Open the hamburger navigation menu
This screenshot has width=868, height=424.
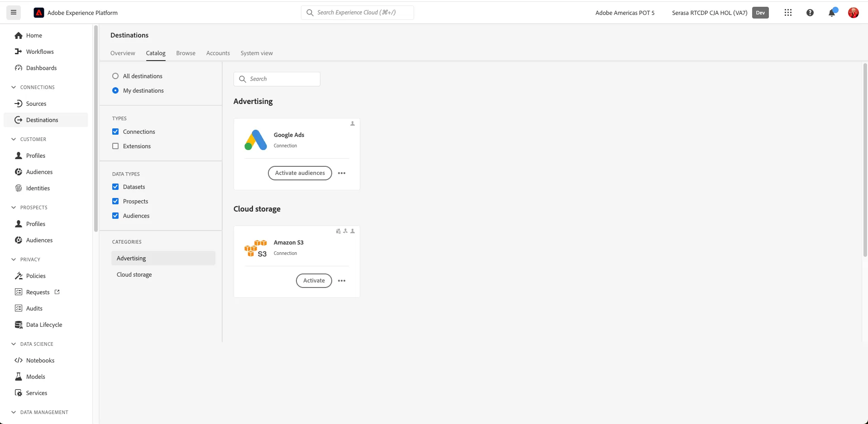14,13
